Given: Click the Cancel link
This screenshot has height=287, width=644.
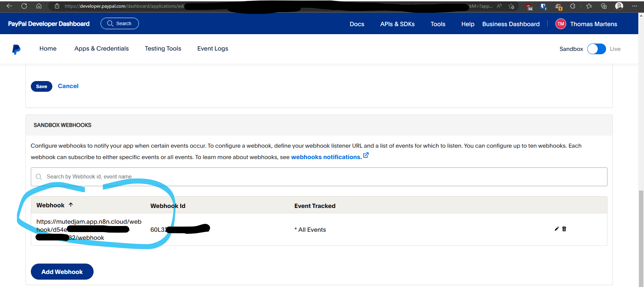Looking at the screenshot, I should 68,86.
